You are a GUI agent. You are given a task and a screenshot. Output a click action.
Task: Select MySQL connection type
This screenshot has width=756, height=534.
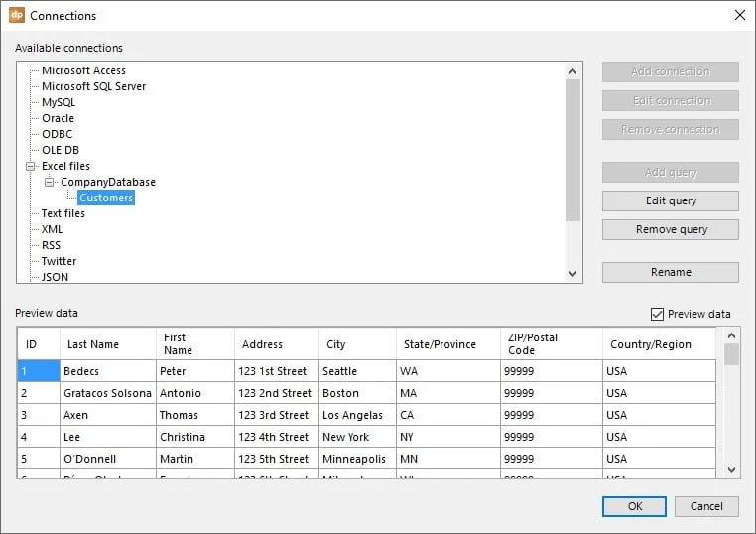pyautogui.click(x=59, y=102)
